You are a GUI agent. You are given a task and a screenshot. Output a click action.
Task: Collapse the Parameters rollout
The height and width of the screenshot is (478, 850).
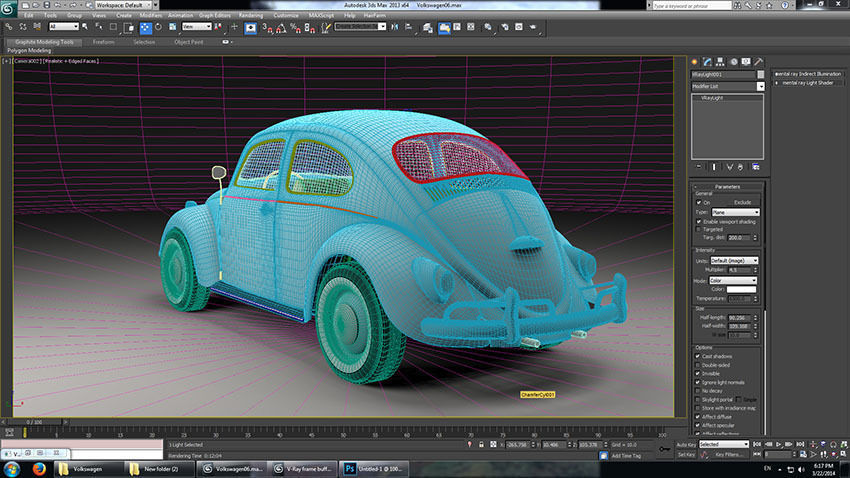point(727,186)
